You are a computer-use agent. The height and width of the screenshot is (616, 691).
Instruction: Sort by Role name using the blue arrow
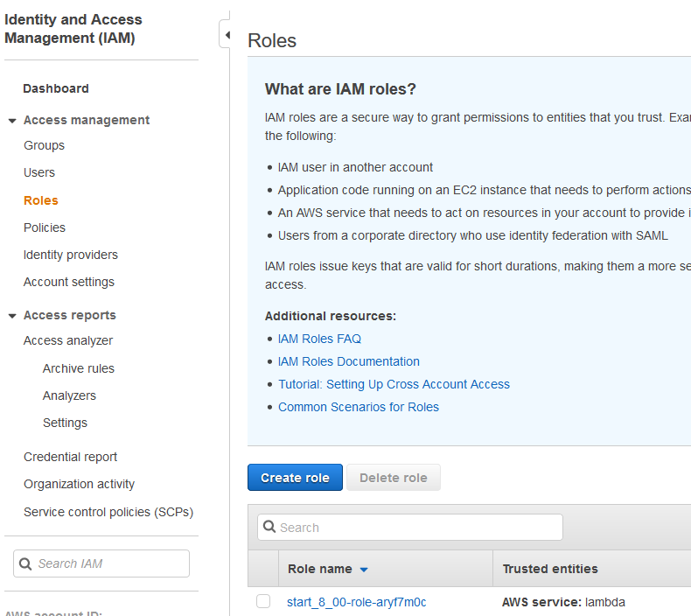click(x=364, y=570)
